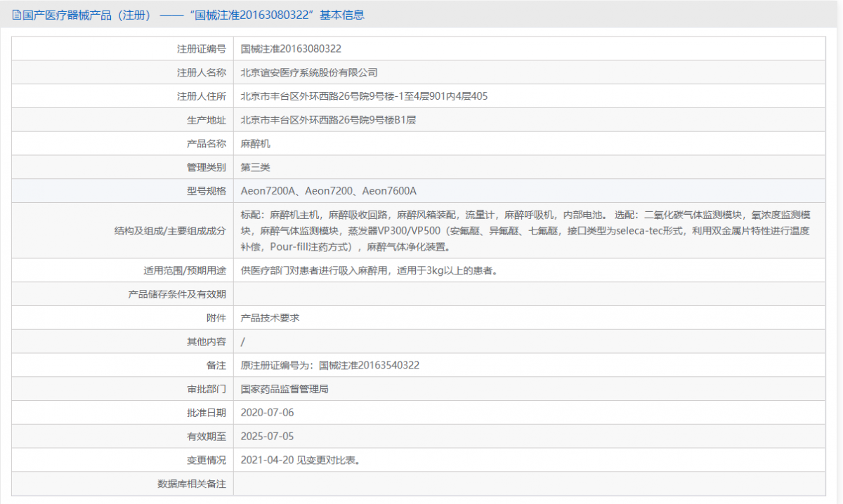The width and height of the screenshot is (843, 504).
Task: Select the approval department 国家药品监督管理局
Action: 285,389
